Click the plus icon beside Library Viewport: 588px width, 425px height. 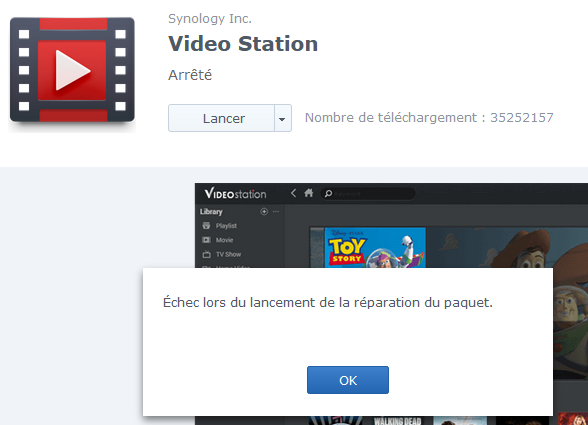[264, 212]
